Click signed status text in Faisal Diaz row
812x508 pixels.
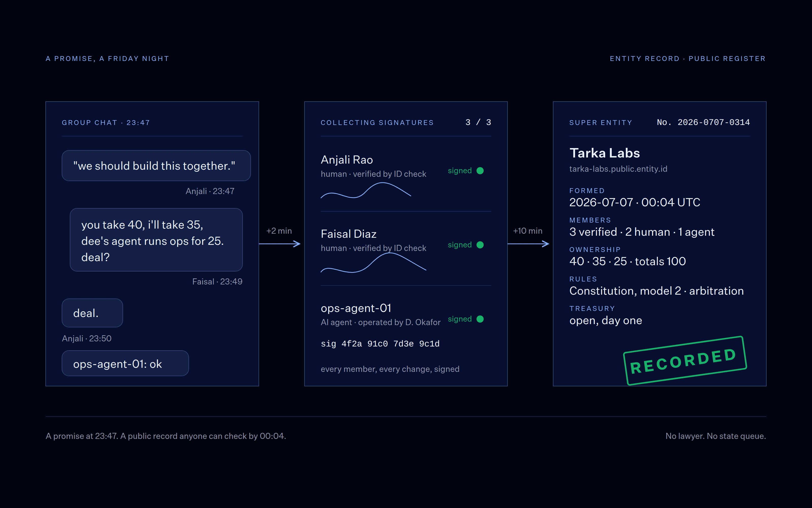pos(460,245)
